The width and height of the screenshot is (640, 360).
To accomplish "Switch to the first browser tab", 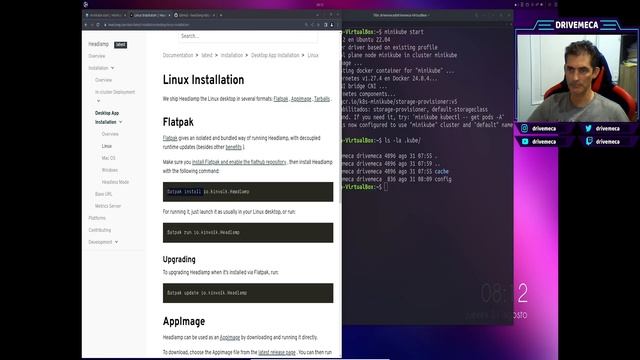I will click(105, 15).
